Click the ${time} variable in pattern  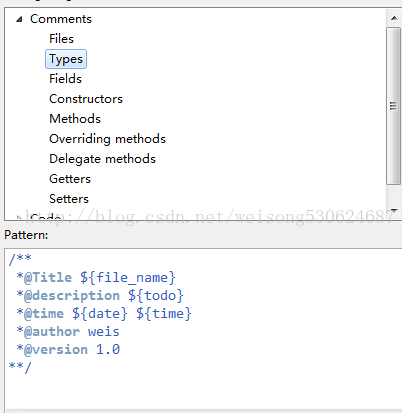click(x=164, y=313)
